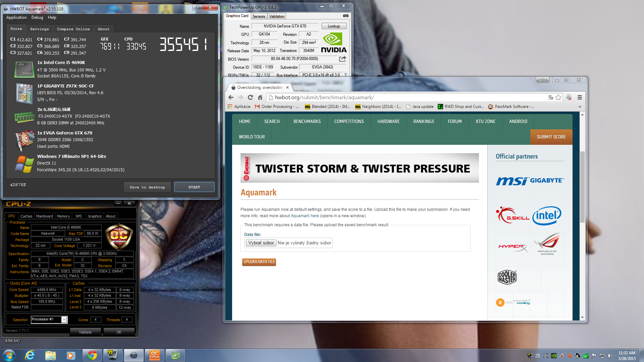This screenshot has height=362, width=644.
Task: Click the Chrome extension icon beside the star
Action: tap(569, 98)
